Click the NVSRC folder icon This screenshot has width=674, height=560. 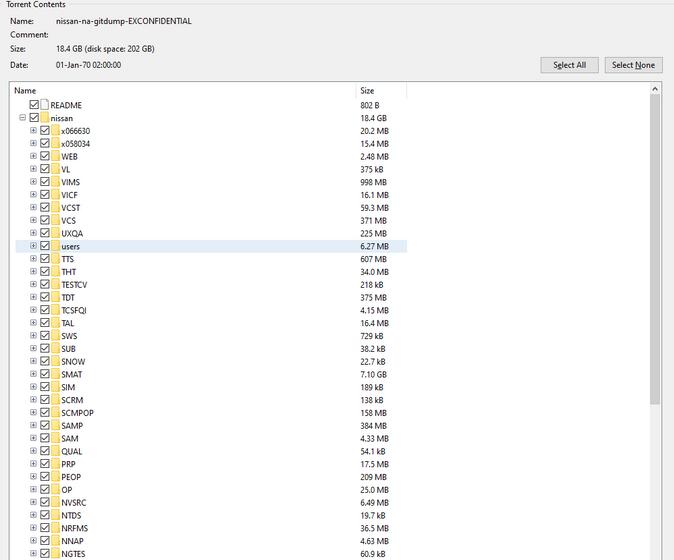[56, 502]
